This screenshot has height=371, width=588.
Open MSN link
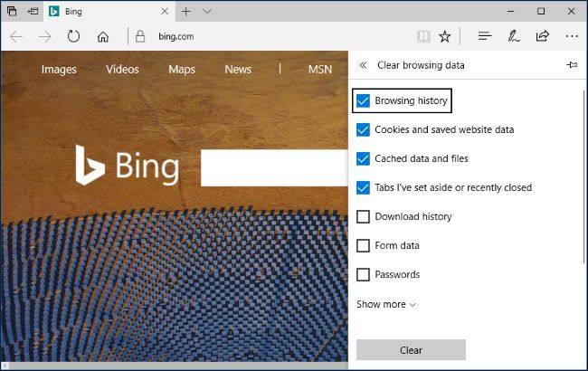[x=320, y=70]
